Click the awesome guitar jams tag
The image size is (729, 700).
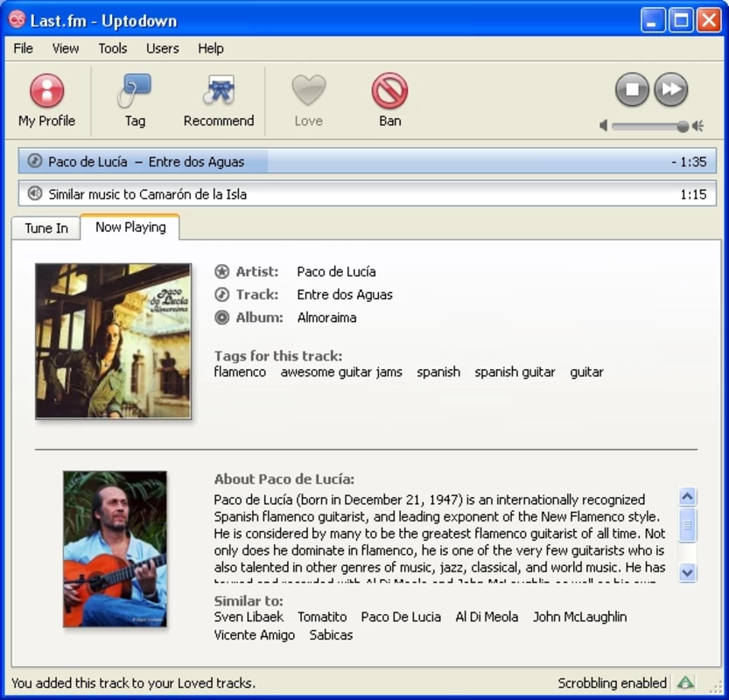point(341,372)
